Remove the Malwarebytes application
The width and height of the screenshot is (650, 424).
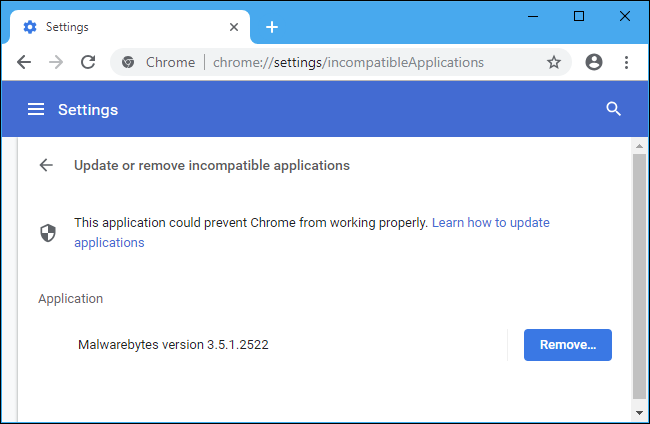pos(567,345)
